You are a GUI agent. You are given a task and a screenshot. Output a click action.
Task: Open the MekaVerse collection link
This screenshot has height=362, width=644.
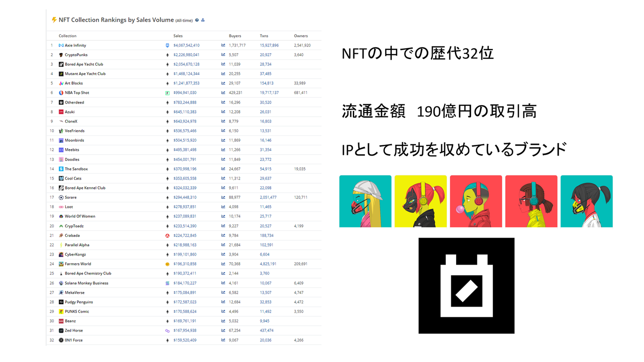coord(75,293)
